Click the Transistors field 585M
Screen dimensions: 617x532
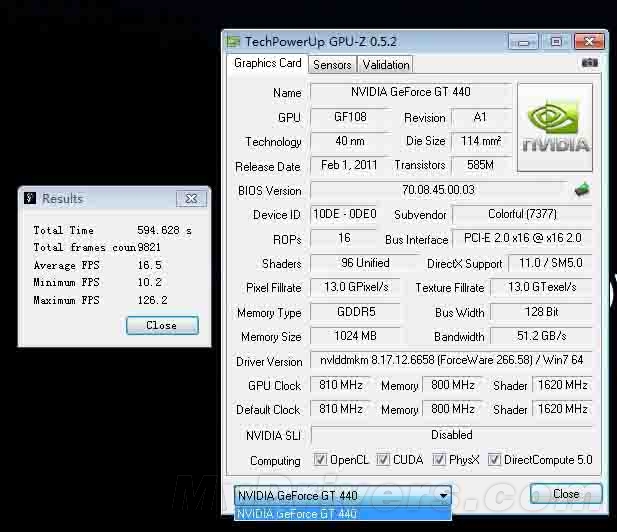coord(481,165)
